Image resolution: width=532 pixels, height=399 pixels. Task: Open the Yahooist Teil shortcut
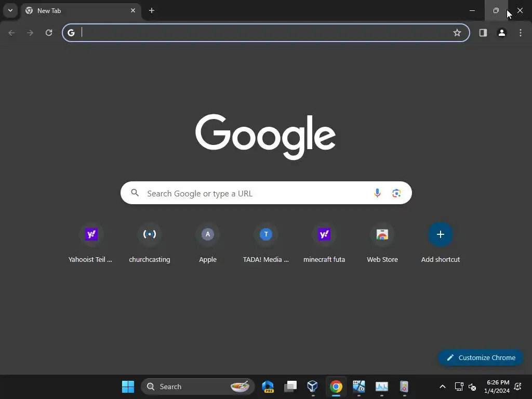click(x=91, y=244)
